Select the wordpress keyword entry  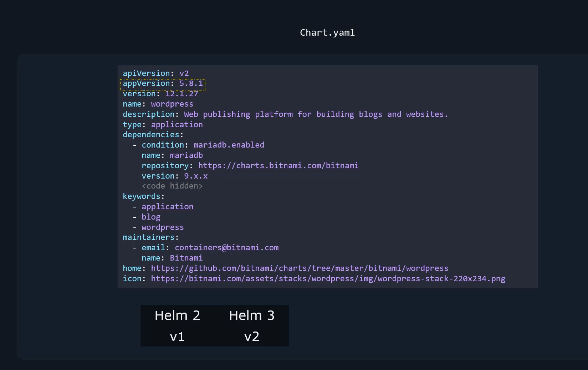tap(163, 227)
